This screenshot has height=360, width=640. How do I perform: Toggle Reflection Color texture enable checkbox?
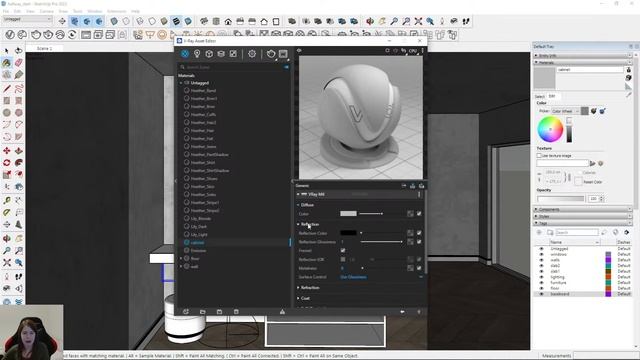pyautogui.click(x=419, y=233)
